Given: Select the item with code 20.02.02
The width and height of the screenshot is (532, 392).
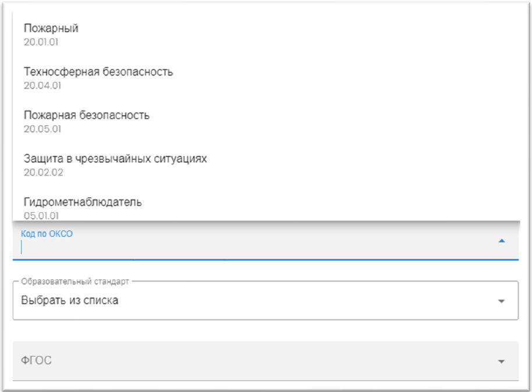Looking at the screenshot, I should point(43,172).
